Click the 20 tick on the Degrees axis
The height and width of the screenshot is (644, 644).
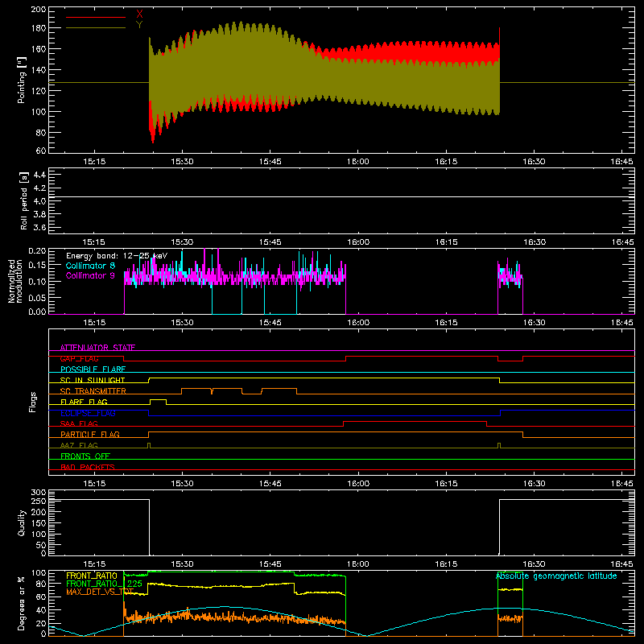(41, 623)
